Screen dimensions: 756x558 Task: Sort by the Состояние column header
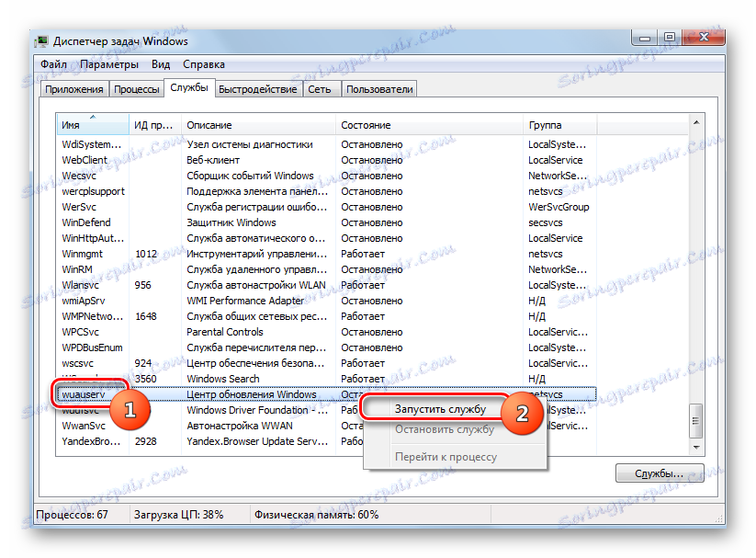point(429,125)
